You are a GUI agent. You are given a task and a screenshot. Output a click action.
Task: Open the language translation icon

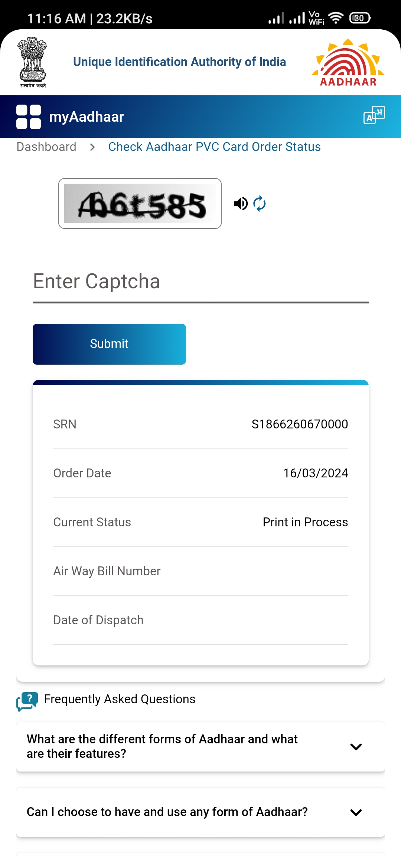(x=374, y=115)
